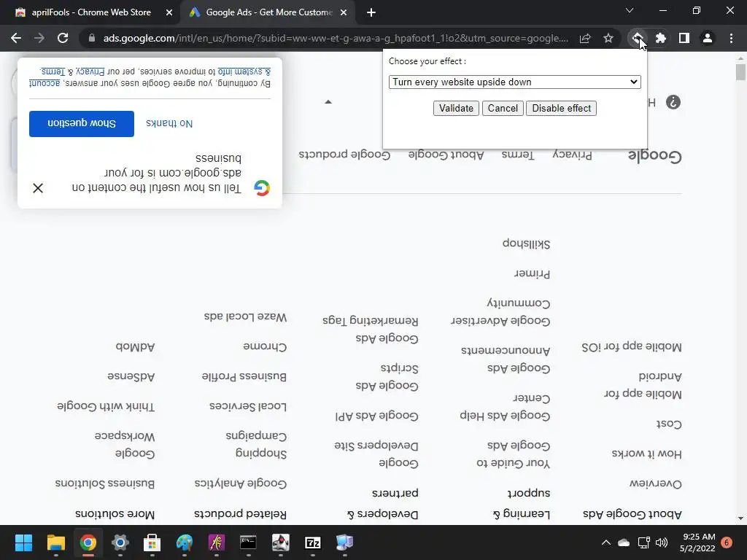The width and height of the screenshot is (747, 560).
Task: Click the upside-down AdMob link
Action: [x=135, y=346]
